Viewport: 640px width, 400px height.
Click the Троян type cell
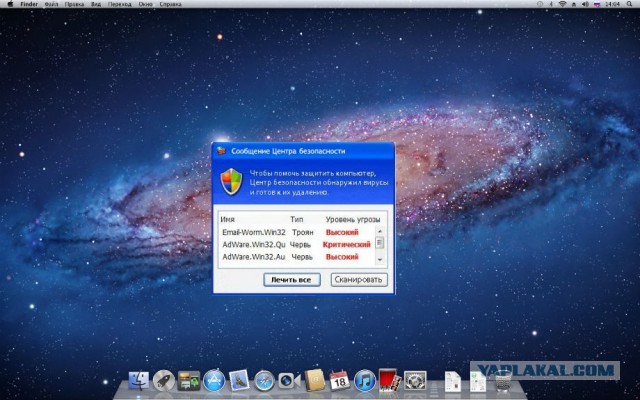click(x=303, y=232)
